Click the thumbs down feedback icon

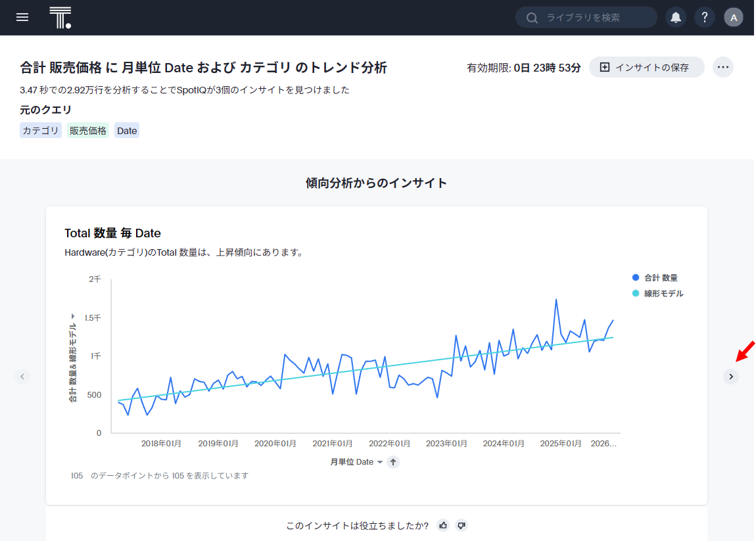tap(461, 525)
